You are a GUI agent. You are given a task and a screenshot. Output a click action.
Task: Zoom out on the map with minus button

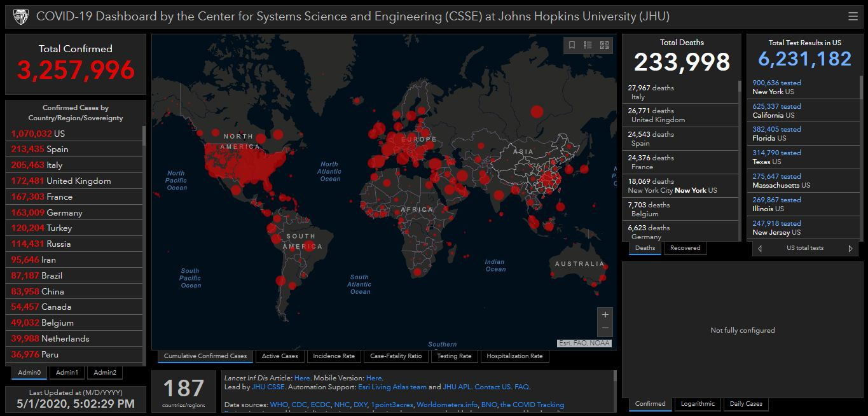click(605, 328)
